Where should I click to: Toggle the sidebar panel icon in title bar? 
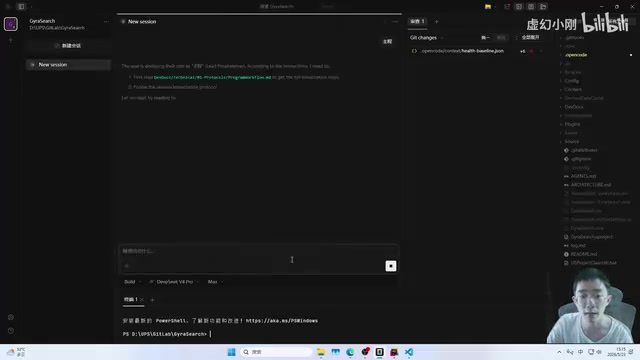coord(21,7)
